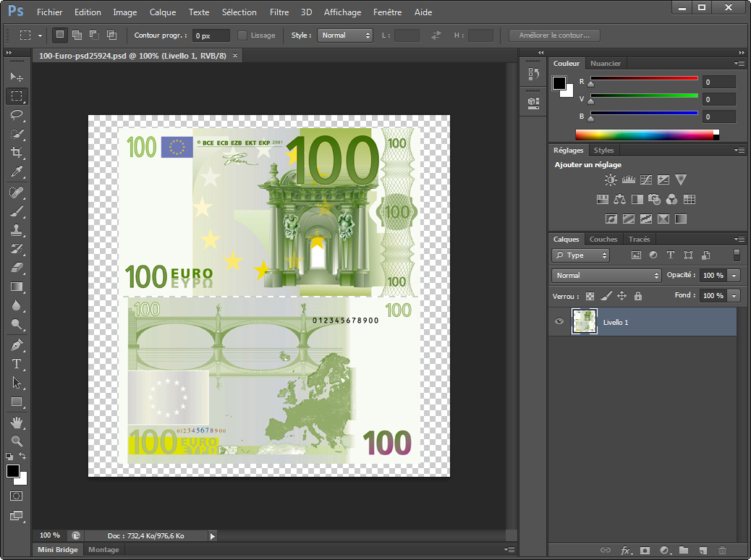Toggle visibility of Livello 1 layer
Viewport: 751px width, 560px height.
click(559, 321)
